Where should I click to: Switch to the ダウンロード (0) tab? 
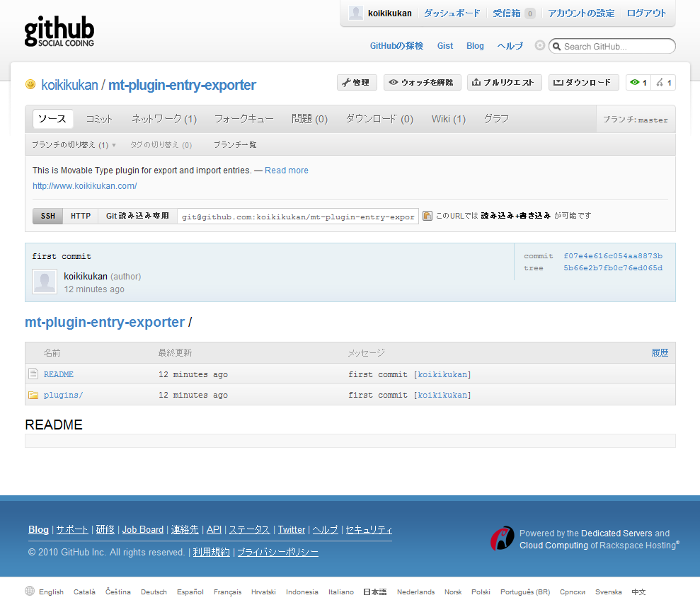(x=379, y=119)
